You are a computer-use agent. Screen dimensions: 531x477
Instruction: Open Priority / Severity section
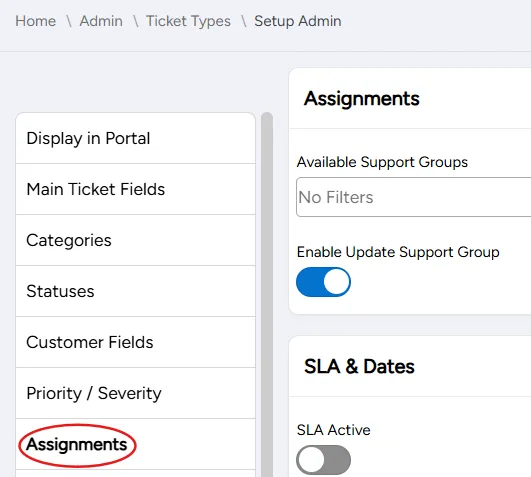pos(135,393)
